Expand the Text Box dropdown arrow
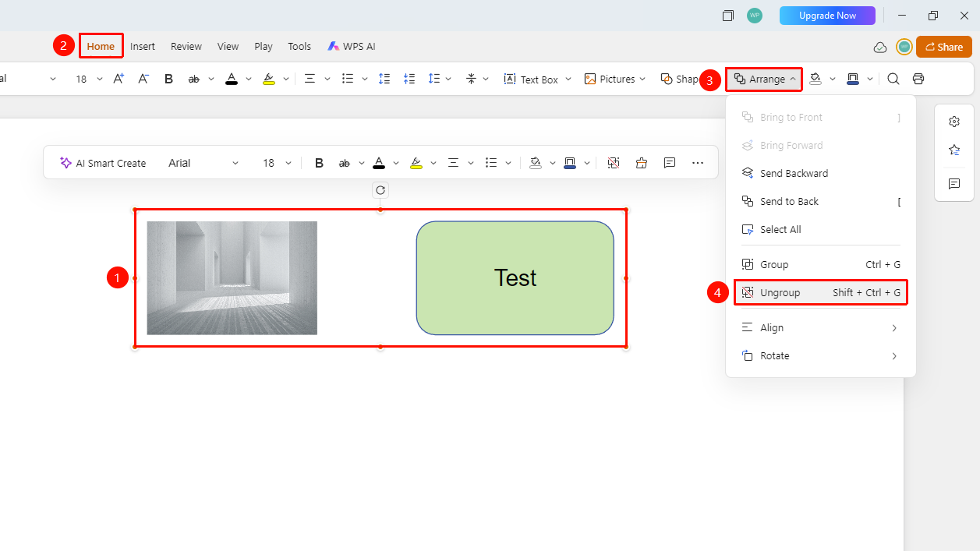Screen dimensions: 980x551 click(568, 79)
